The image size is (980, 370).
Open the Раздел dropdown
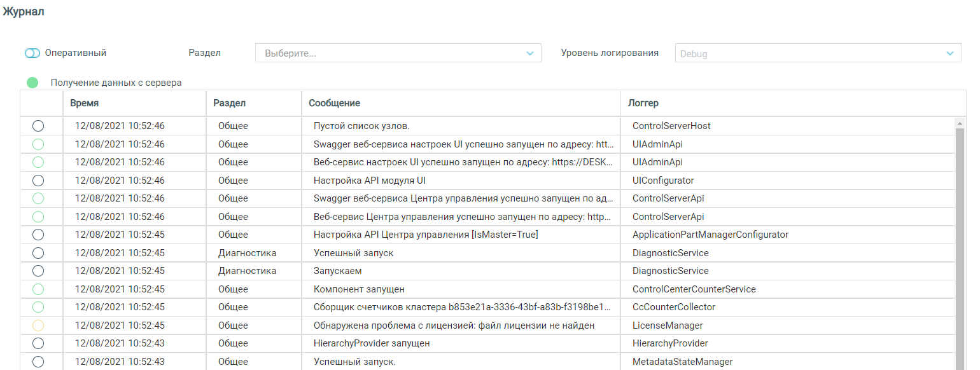tap(398, 53)
